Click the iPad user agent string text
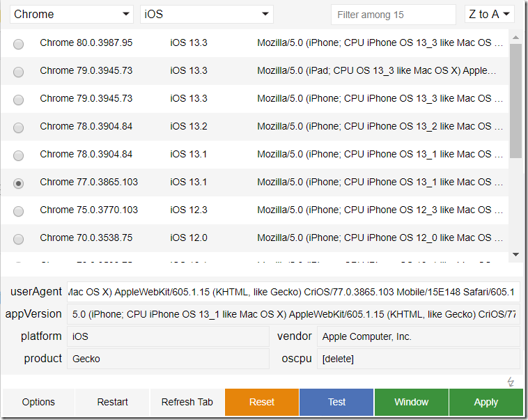The image size is (528, 420). 376,71
